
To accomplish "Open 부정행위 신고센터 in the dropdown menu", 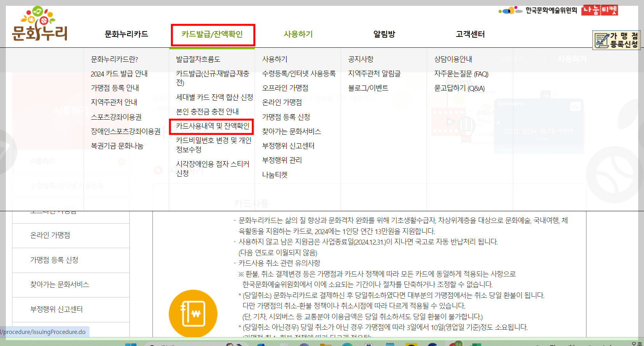I will (x=288, y=146).
